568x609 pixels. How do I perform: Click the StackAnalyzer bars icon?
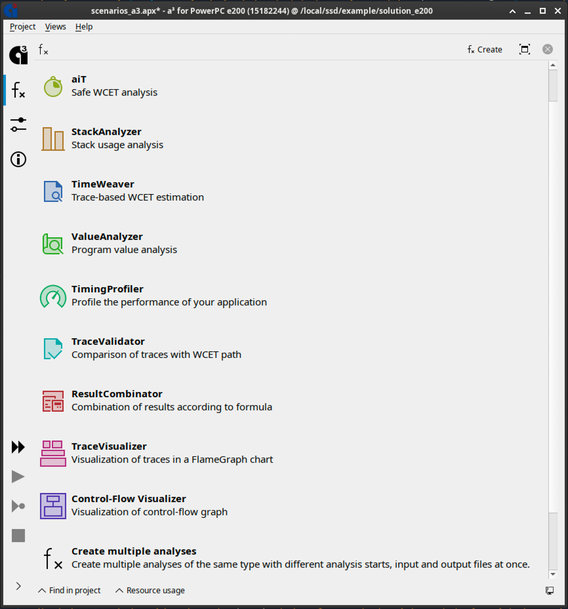tap(53, 139)
